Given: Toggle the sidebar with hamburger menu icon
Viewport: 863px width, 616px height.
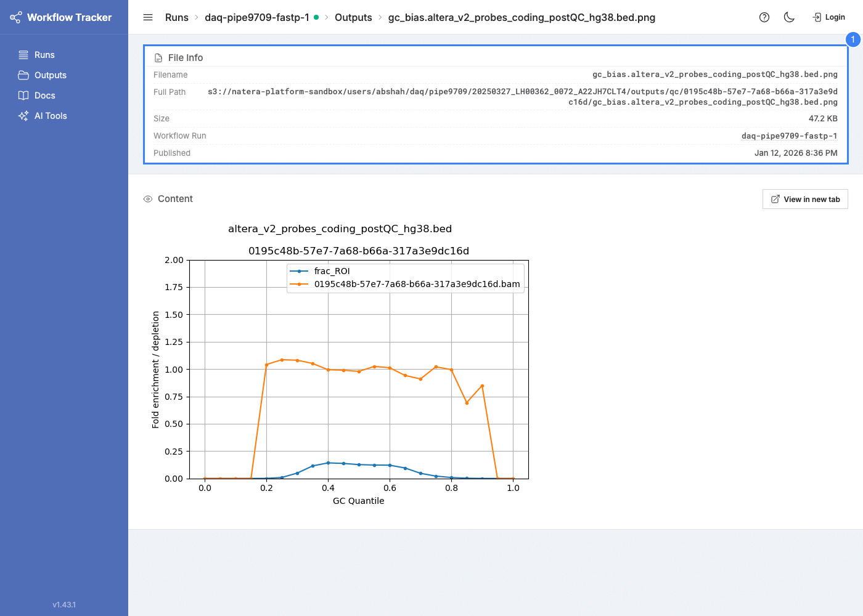Looking at the screenshot, I should pos(148,17).
